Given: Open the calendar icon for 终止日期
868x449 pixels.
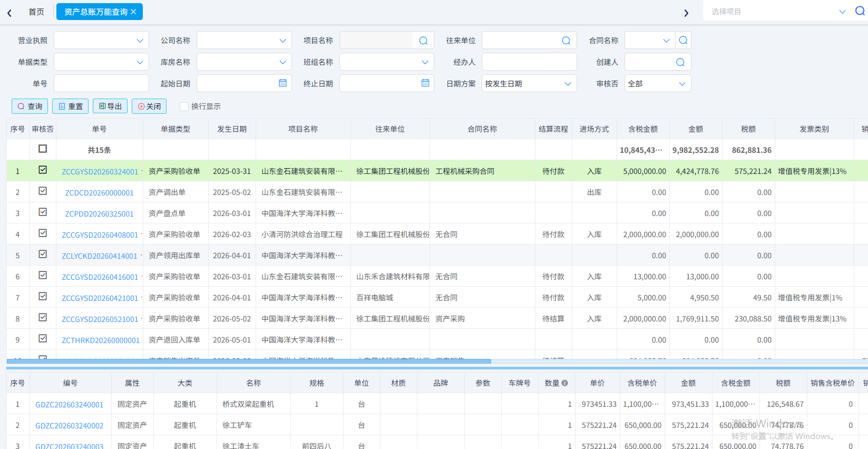Looking at the screenshot, I should point(425,83).
